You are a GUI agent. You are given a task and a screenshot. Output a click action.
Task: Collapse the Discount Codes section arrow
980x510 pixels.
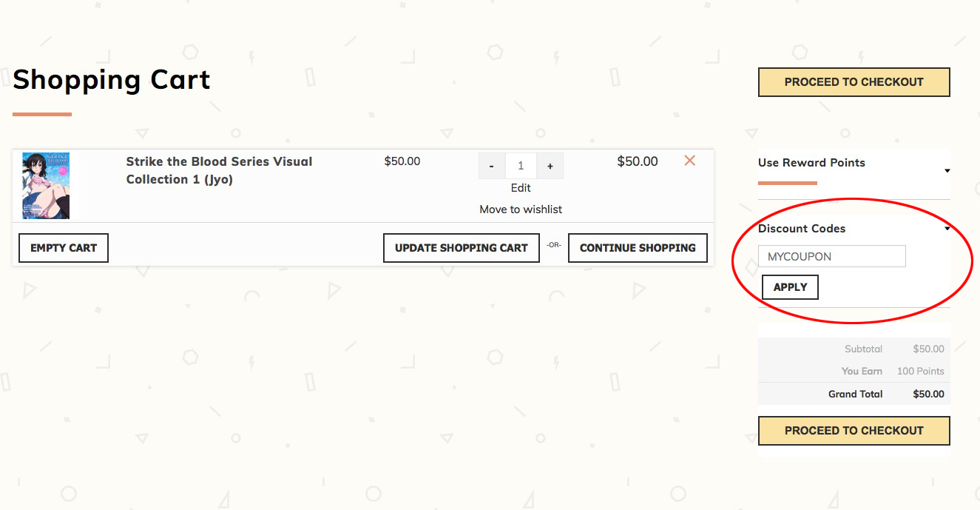pyautogui.click(x=947, y=229)
